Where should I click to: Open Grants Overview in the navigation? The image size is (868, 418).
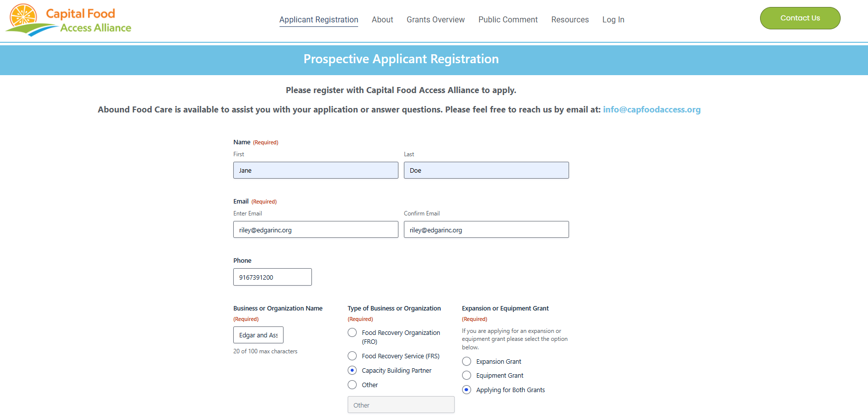(436, 19)
